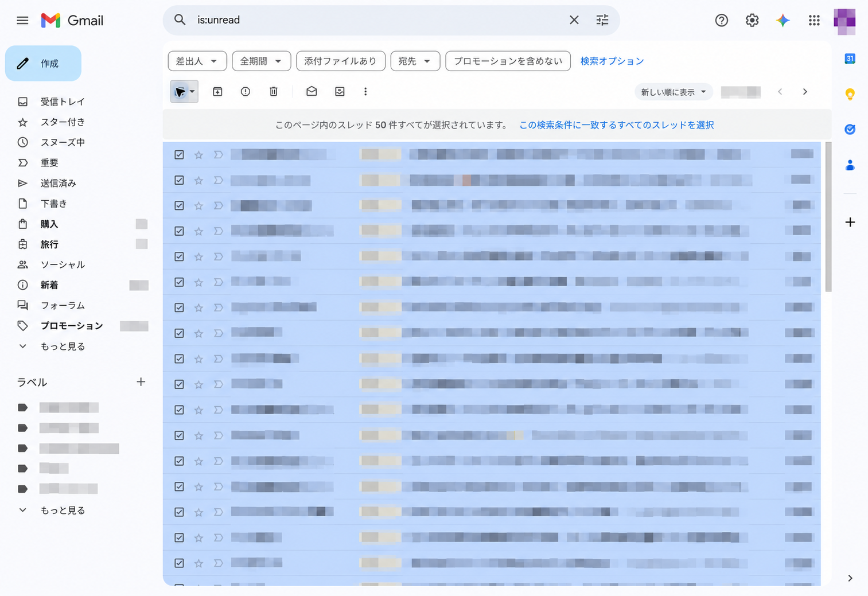Screen dimensions: 868x596
Task: Mark selected threads as read
Action: pyautogui.click(x=312, y=92)
